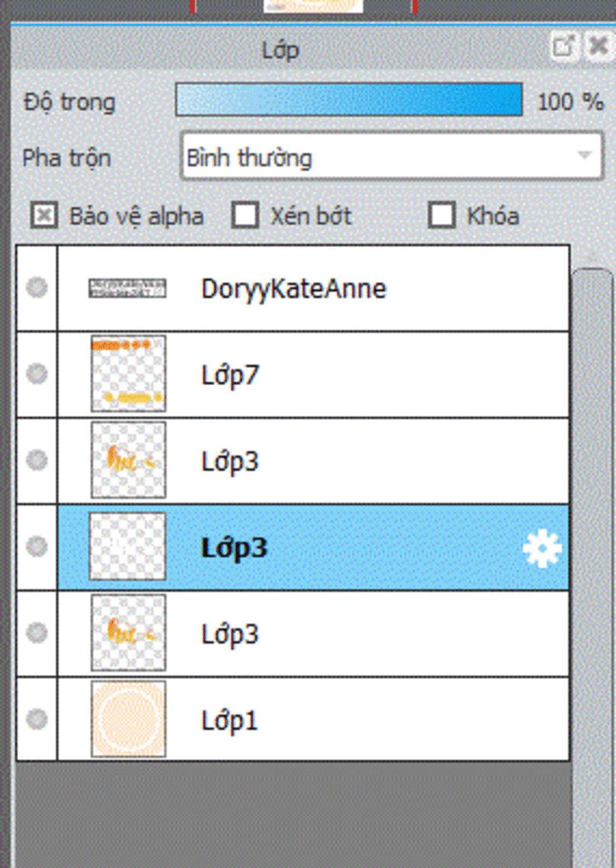The width and height of the screenshot is (616, 868).
Task: Select the DoryyKateAnne layer
Action: (313, 288)
